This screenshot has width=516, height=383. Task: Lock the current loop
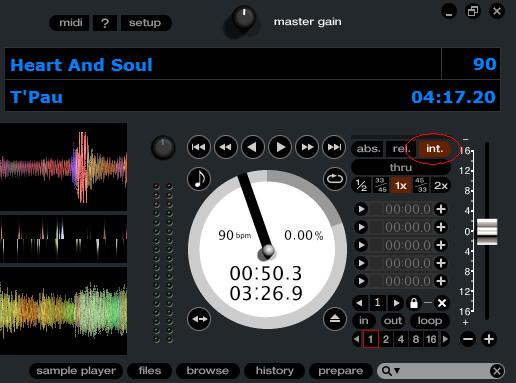click(414, 303)
